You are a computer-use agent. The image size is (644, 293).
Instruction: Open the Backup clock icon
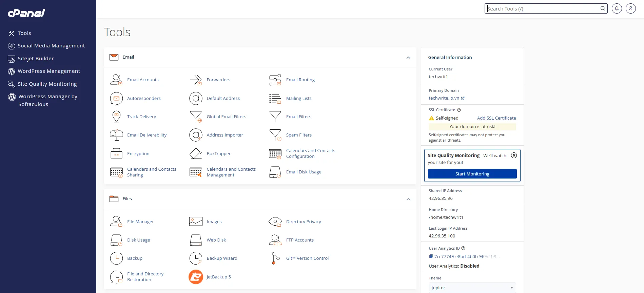pos(116,258)
